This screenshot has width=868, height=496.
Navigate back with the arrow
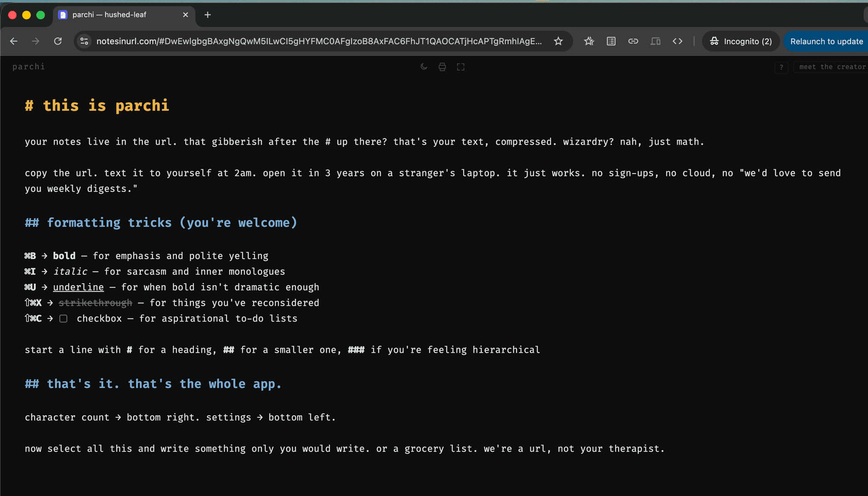click(x=13, y=41)
